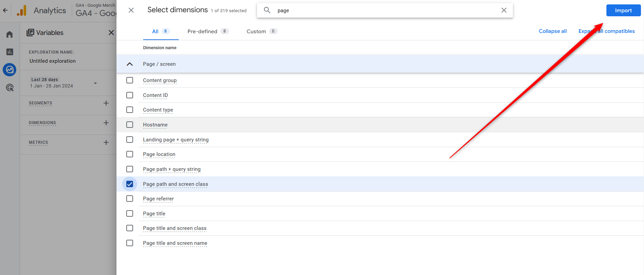Image resolution: width=644 pixels, height=275 pixels.
Task: Click the '1 of 319 selected' count
Action: click(x=229, y=11)
